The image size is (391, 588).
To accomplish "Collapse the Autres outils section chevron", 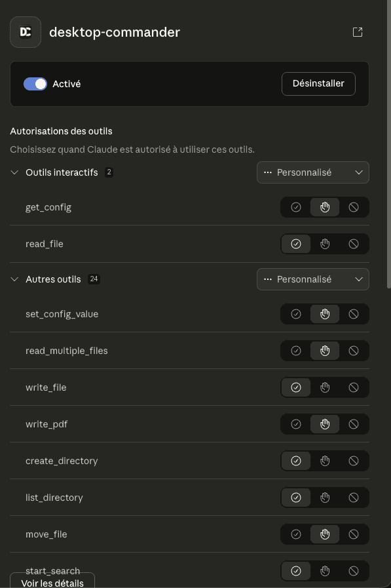I will (x=14, y=279).
